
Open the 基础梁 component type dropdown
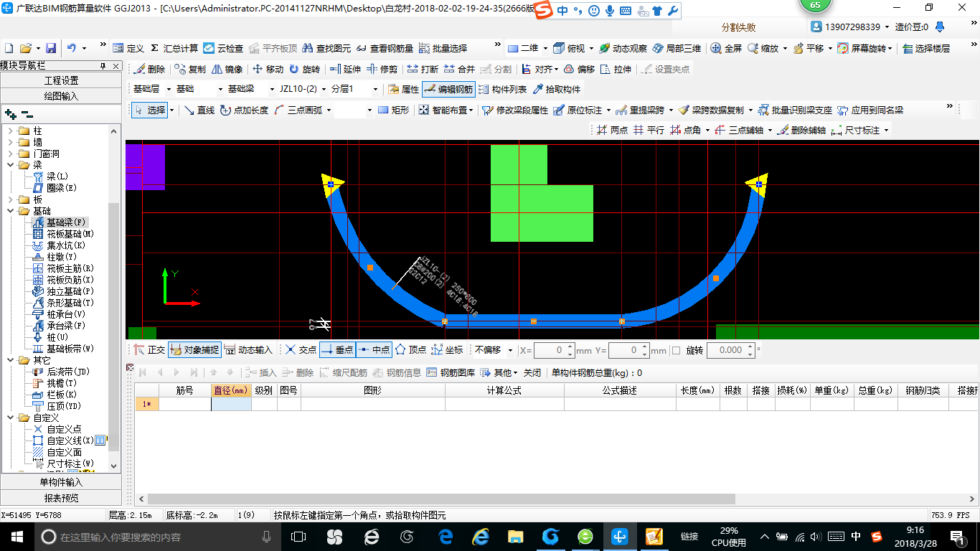pyautogui.click(x=272, y=90)
